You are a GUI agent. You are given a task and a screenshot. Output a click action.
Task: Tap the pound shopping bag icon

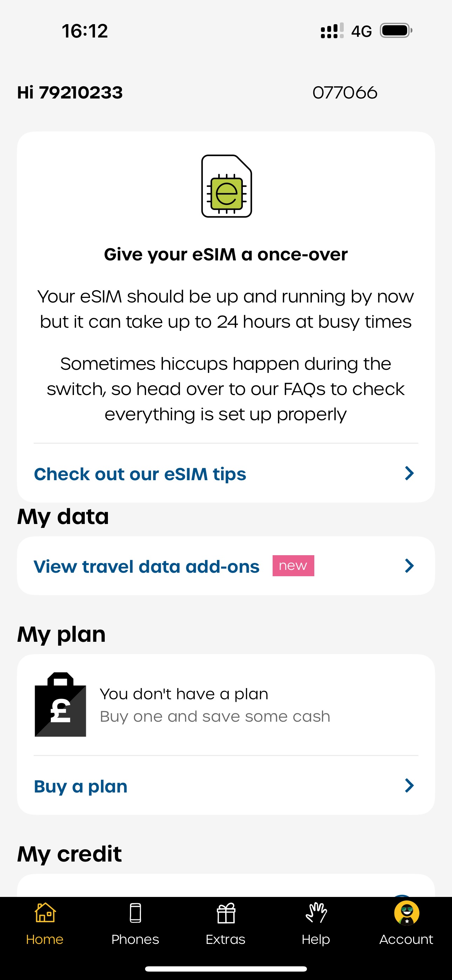pos(60,705)
